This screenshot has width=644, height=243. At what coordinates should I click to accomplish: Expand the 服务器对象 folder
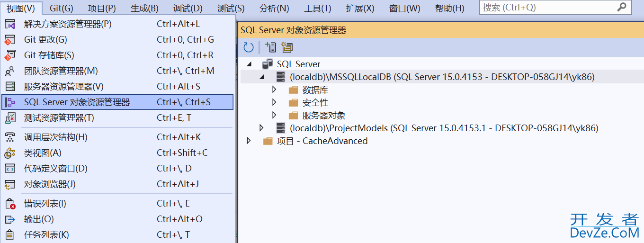coord(274,115)
